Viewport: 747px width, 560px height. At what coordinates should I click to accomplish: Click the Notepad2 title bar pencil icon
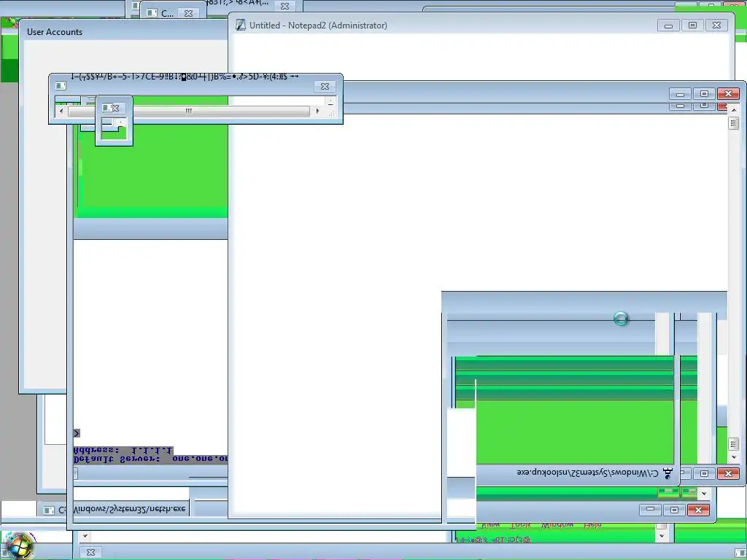point(241,25)
